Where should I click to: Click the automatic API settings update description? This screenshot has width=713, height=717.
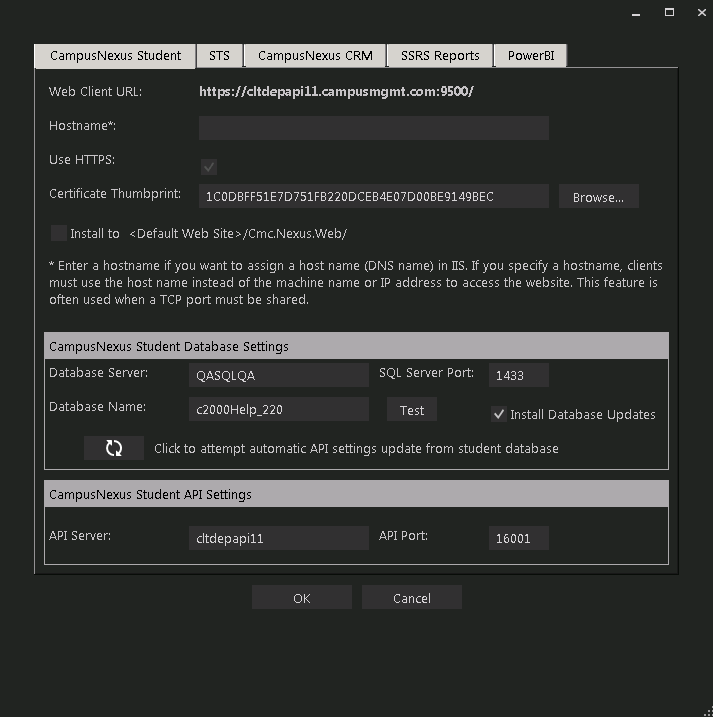(356, 449)
